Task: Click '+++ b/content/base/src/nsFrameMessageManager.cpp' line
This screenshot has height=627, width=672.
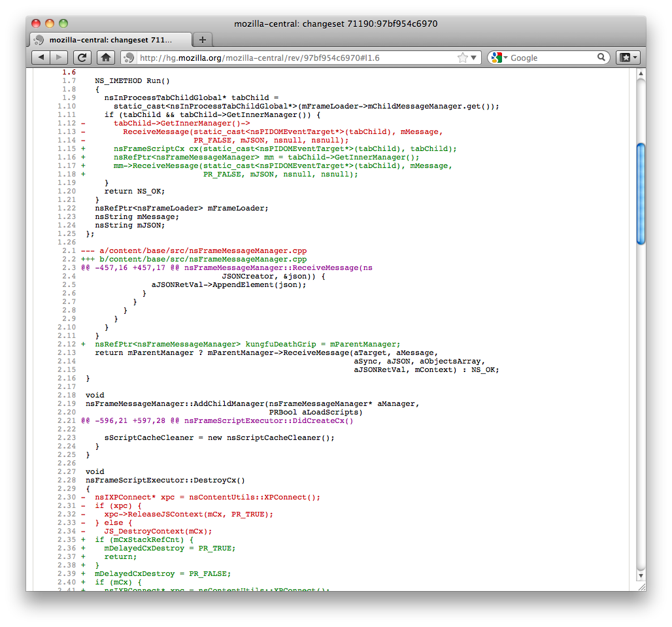Action: pos(193,260)
